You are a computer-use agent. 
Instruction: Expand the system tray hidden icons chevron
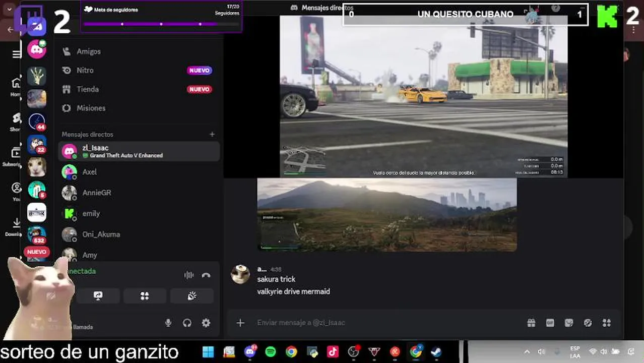(527, 351)
